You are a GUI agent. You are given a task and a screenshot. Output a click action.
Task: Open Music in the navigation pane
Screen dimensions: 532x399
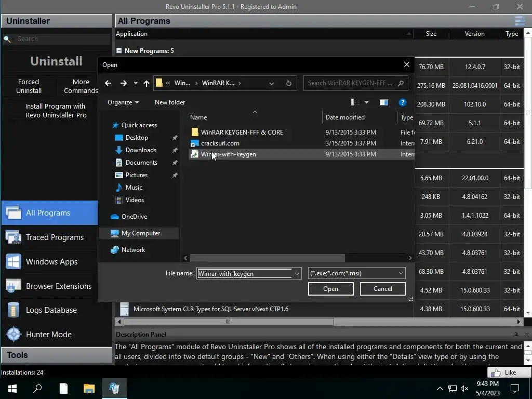tap(134, 187)
